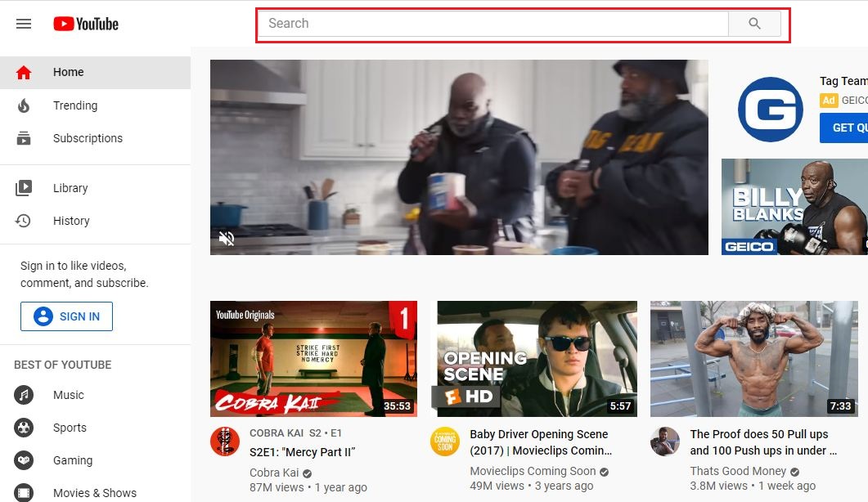Click the SIGN IN button
Viewport: 868px width, 502px height.
pos(66,316)
